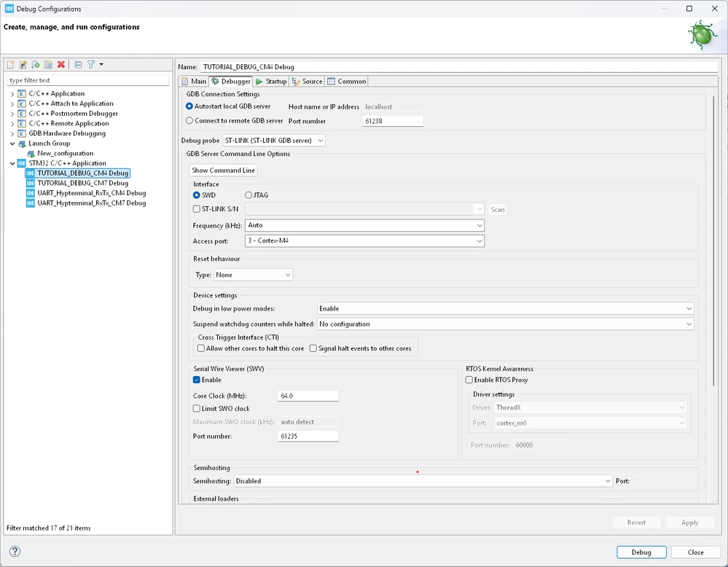Click the Export launch configuration icon

(x=36, y=65)
